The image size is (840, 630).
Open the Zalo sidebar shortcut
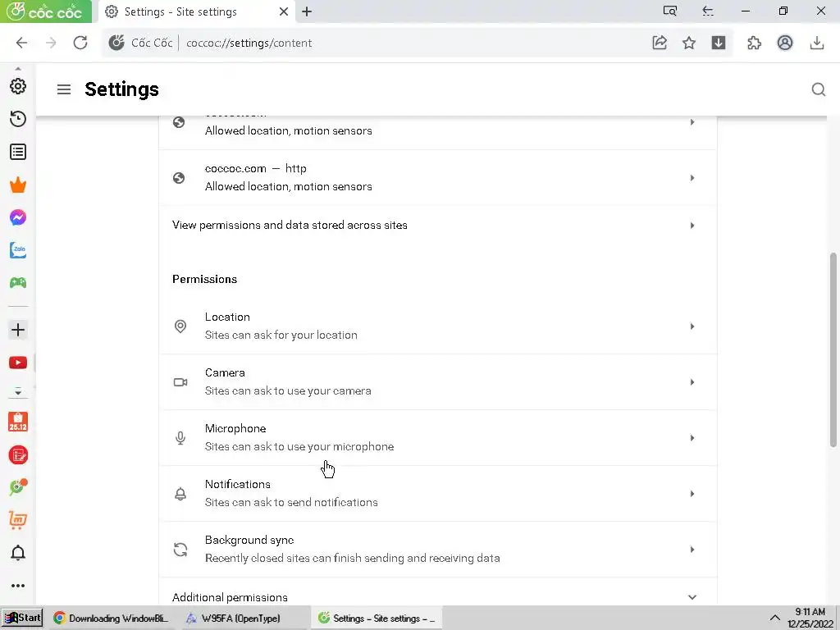(18, 250)
